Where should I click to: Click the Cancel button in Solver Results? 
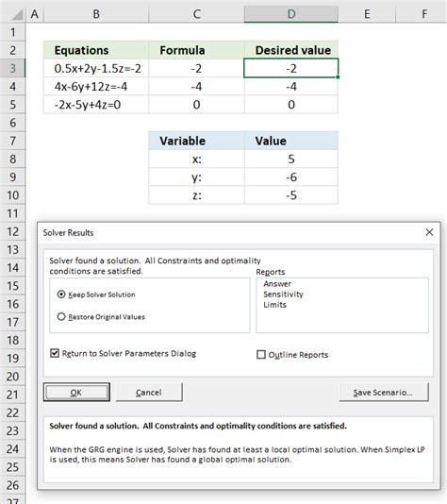(149, 392)
